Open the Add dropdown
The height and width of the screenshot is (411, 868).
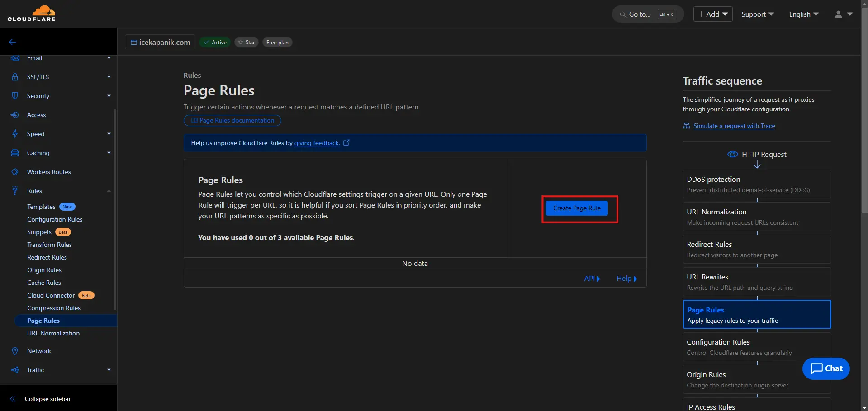click(x=713, y=14)
